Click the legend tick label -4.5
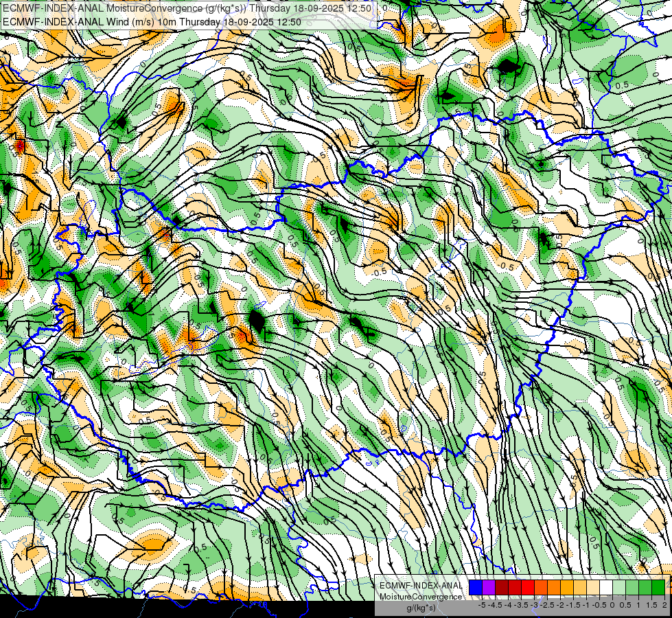This screenshot has height=618, width=672. click(496, 605)
